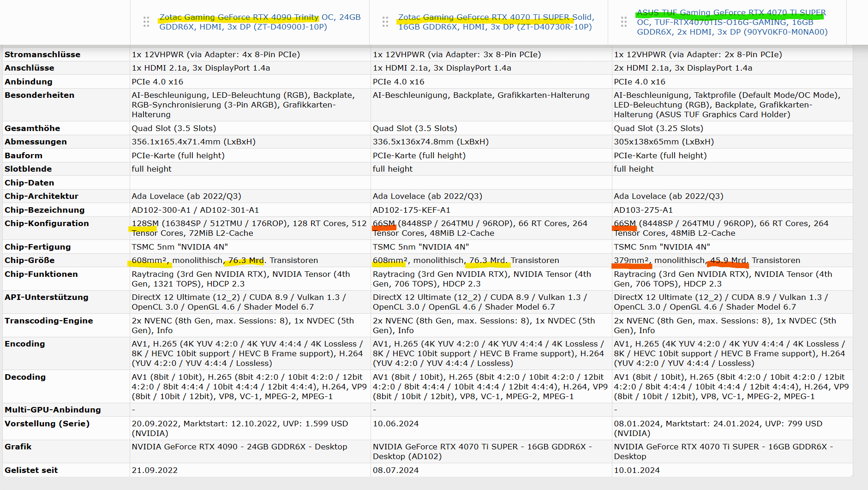Select 'NVIDIA GeForce RTX 4090 - 24GB GDDR6X - Desktop'
Image resolution: width=868 pixels, height=490 pixels.
[x=239, y=447]
